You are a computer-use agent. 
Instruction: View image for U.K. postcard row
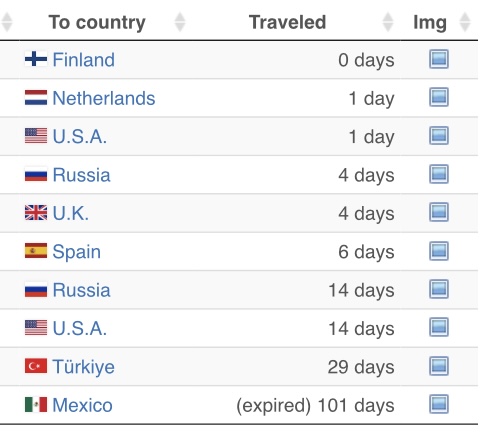point(439,212)
